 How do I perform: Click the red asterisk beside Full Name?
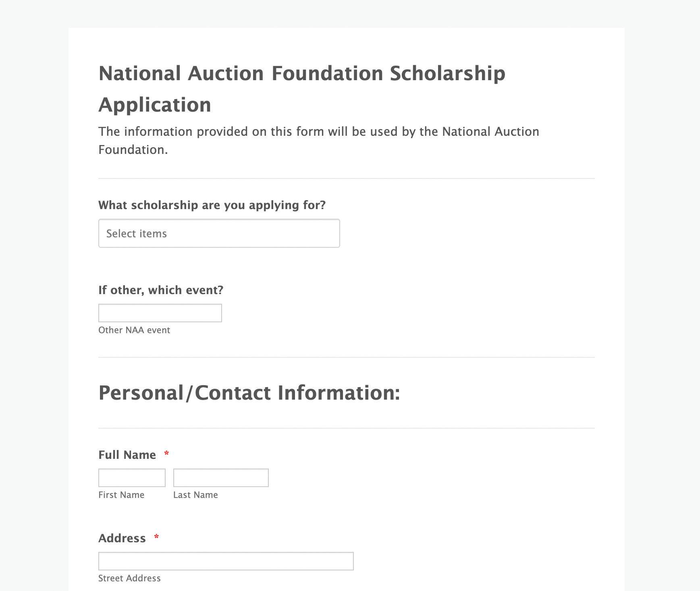click(166, 454)
